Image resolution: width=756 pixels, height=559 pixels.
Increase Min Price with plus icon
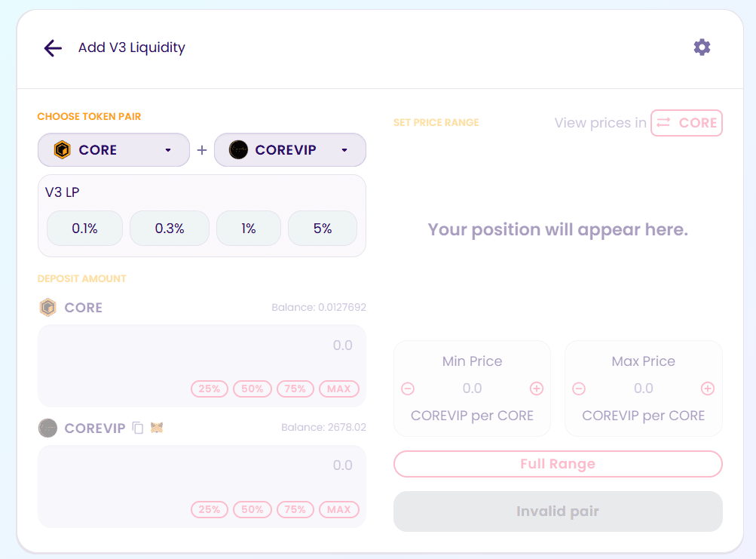[537, 389]
